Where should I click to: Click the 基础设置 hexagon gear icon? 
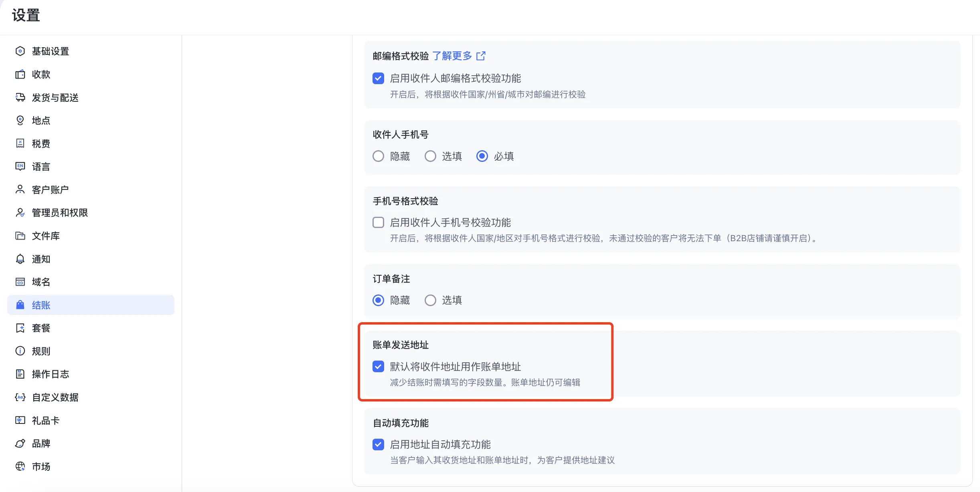pyautogui.click(x=20, y=51)
